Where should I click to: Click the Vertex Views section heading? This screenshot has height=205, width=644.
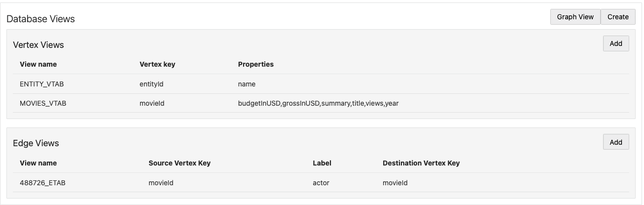coord(38,44)
